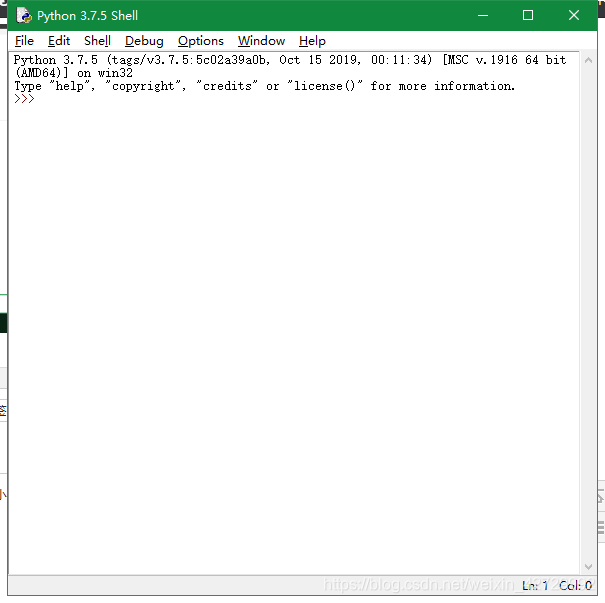Click the word "credits" in the shell banner
Screen dimensions: 605x603
tap(227, 86)
